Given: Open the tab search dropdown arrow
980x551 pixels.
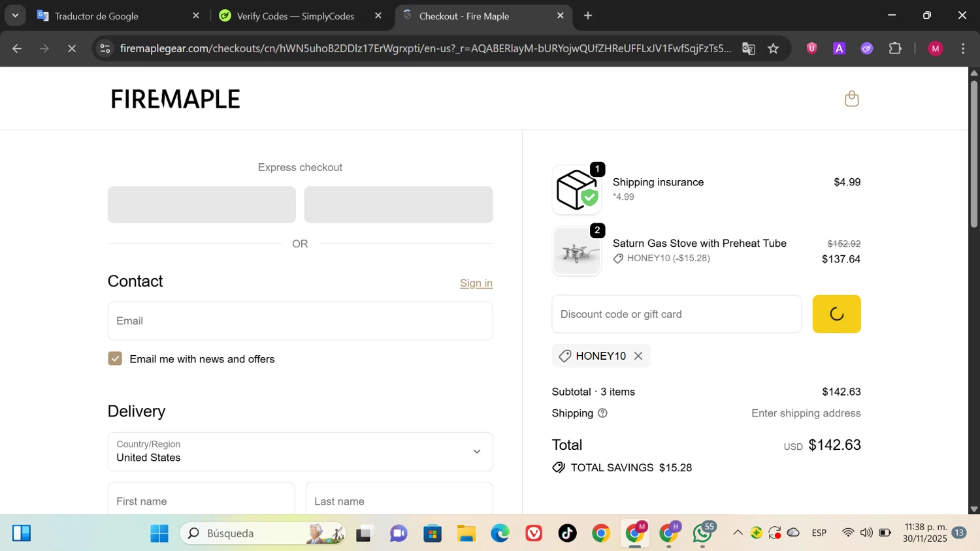Looking at the screenshot, I should (15, 16).
